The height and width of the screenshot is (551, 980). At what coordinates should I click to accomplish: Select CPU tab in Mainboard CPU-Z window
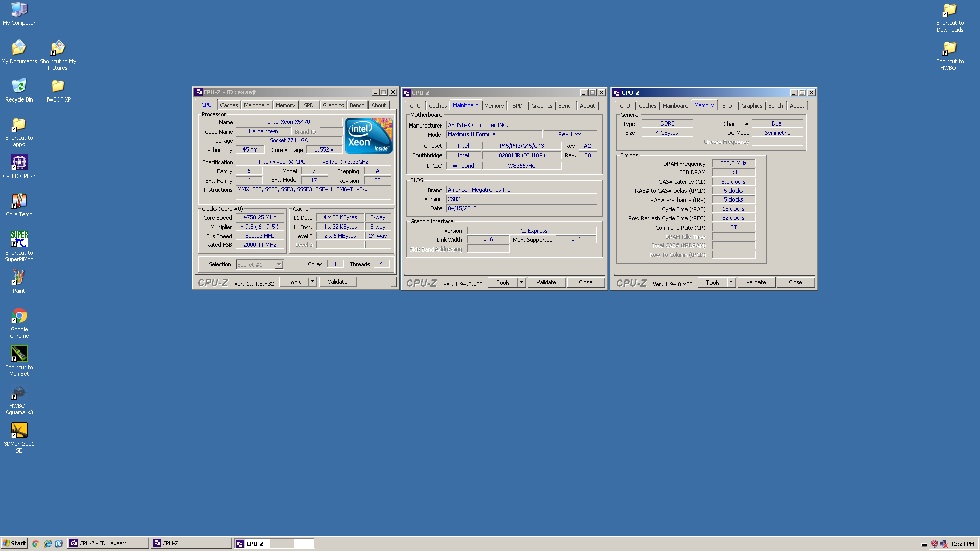(415, 106)
